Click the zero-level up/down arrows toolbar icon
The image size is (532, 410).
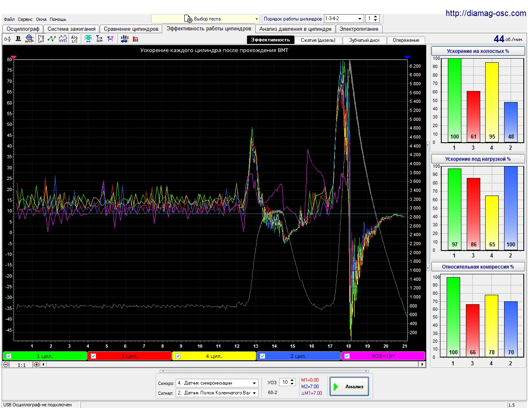click(x=7, y=39)
